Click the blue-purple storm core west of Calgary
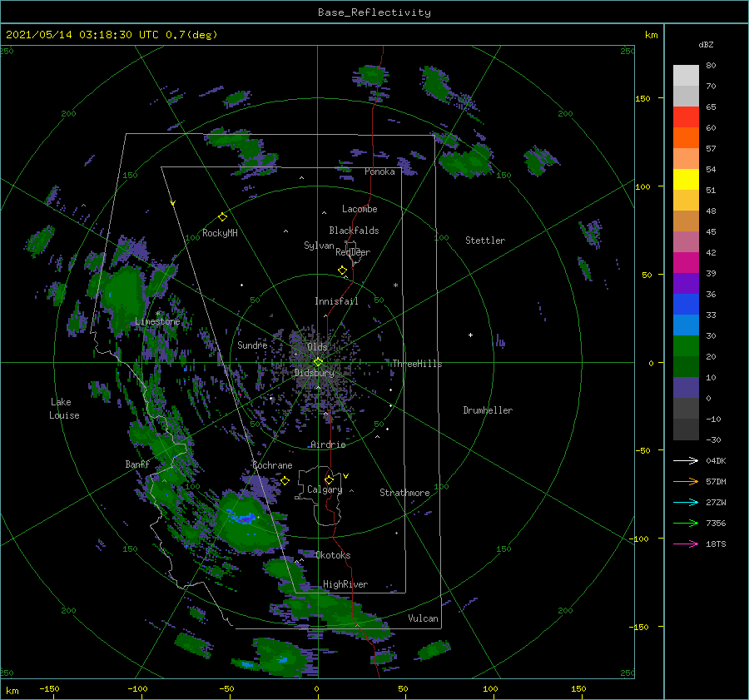Image resolution: width=749 pixels, height=700 pixels. pyautogui.click(x=243, y=517)
